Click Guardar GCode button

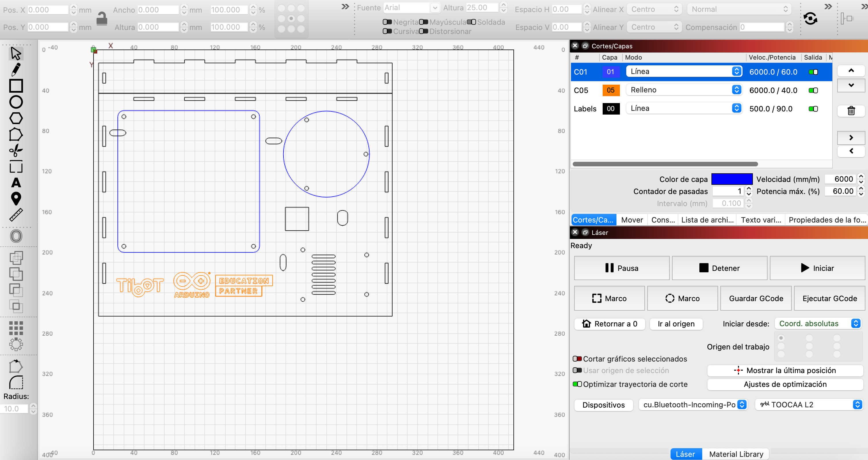pos(756,299)
